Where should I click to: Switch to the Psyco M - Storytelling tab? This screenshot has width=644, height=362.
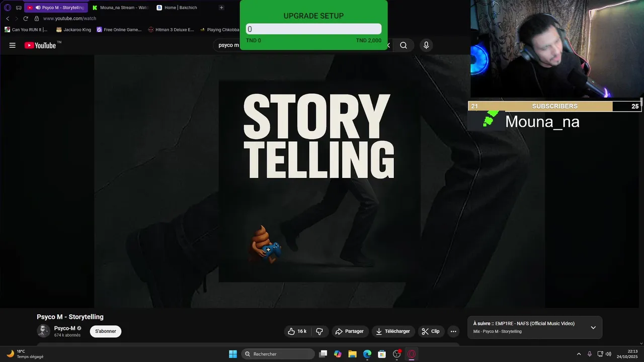55,8
